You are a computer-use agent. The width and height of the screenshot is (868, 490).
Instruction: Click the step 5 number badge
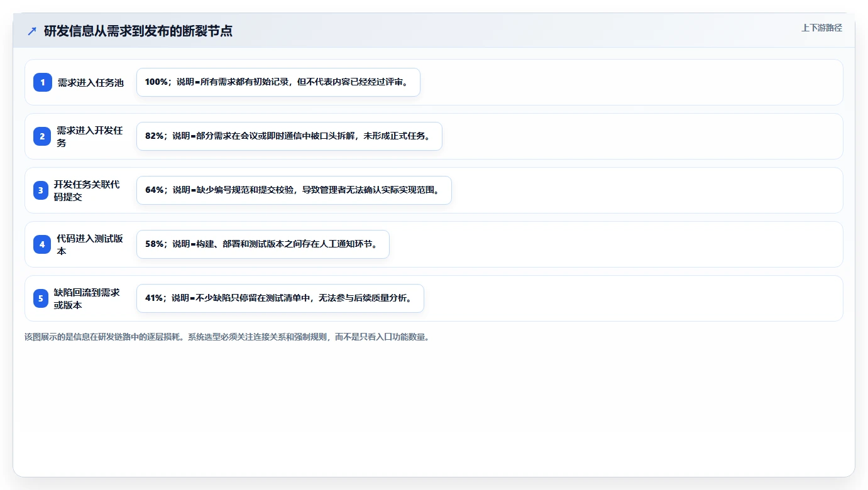pos(41,298)
